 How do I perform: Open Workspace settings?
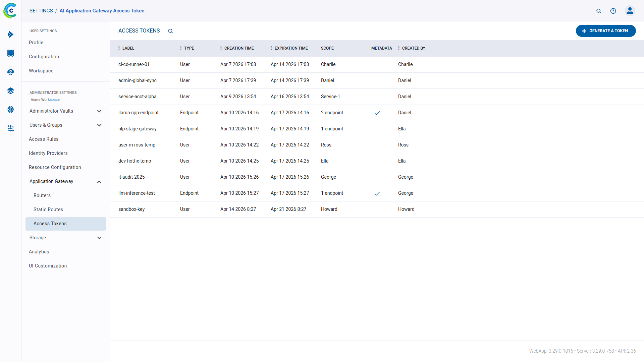point(41,71)
